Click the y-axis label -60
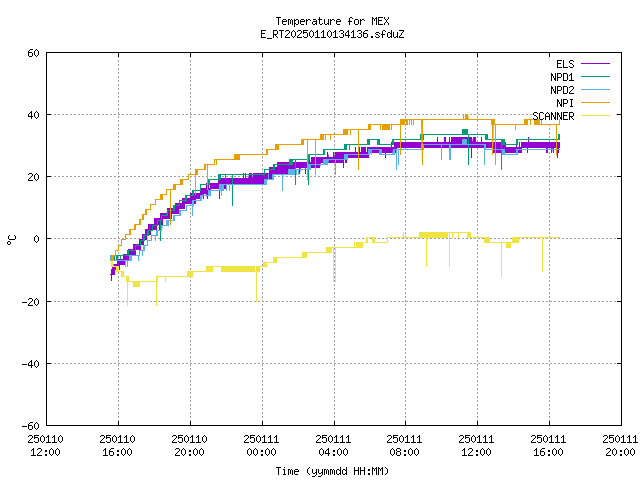The height and width of the screenshot is (480, 640). [x=31, y=426]
